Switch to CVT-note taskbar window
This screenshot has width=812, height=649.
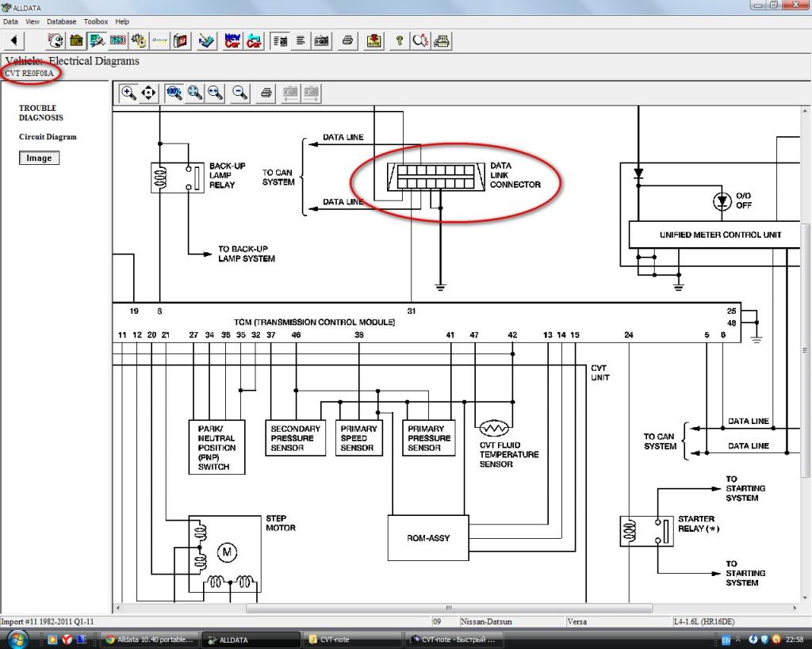click(351, 639)
